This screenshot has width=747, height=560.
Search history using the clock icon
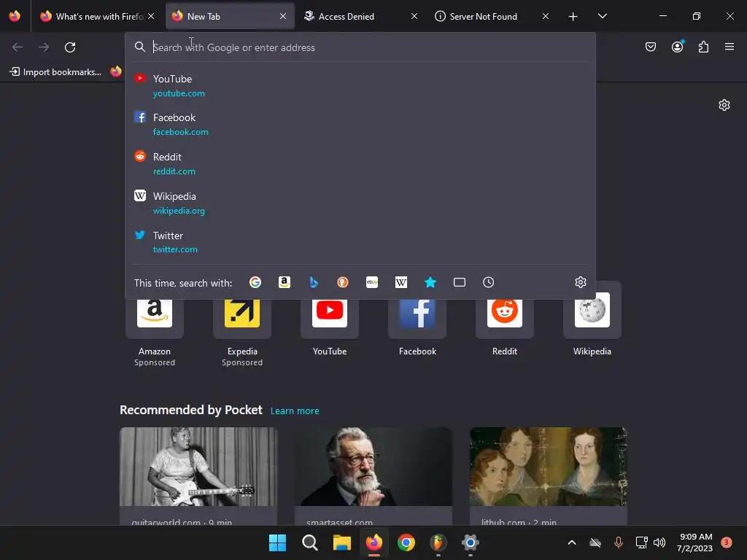click(x=488, y=282)
